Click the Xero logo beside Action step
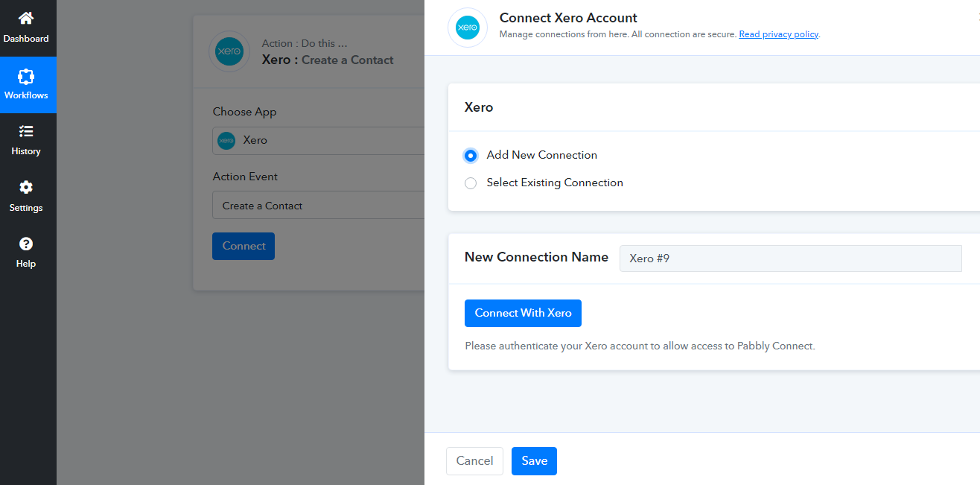This screenshot has height=485, width=980. pyautogui.click(x=229, y=51)
